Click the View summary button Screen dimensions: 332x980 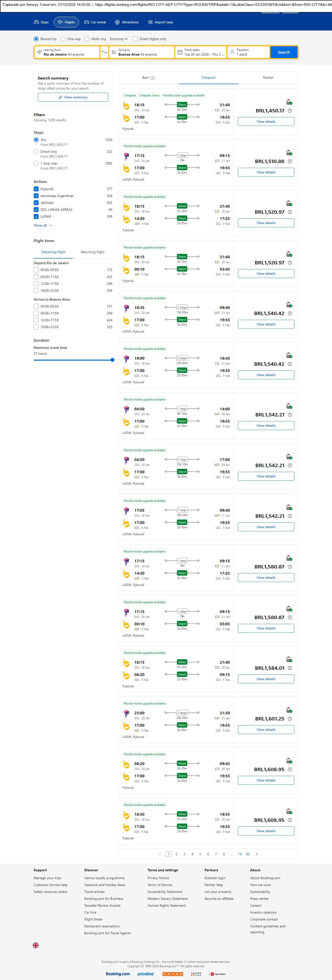[73, 97]
